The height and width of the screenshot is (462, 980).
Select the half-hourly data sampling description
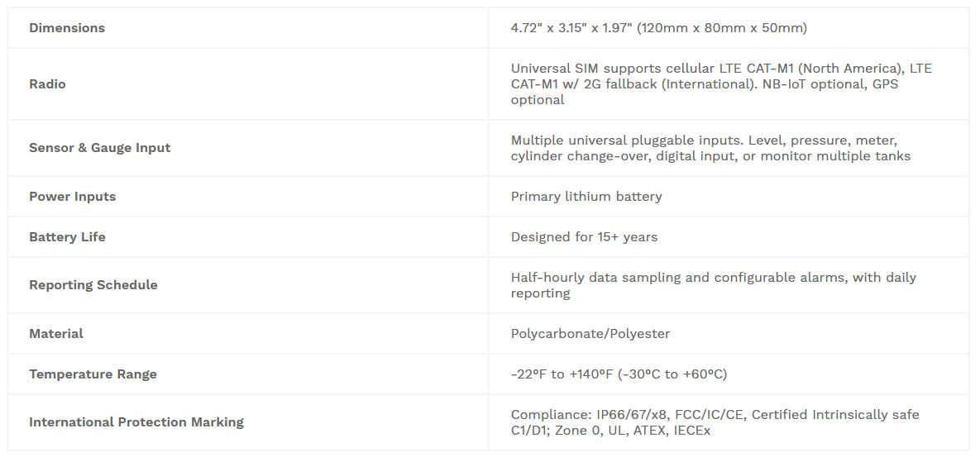pos(714,285)
